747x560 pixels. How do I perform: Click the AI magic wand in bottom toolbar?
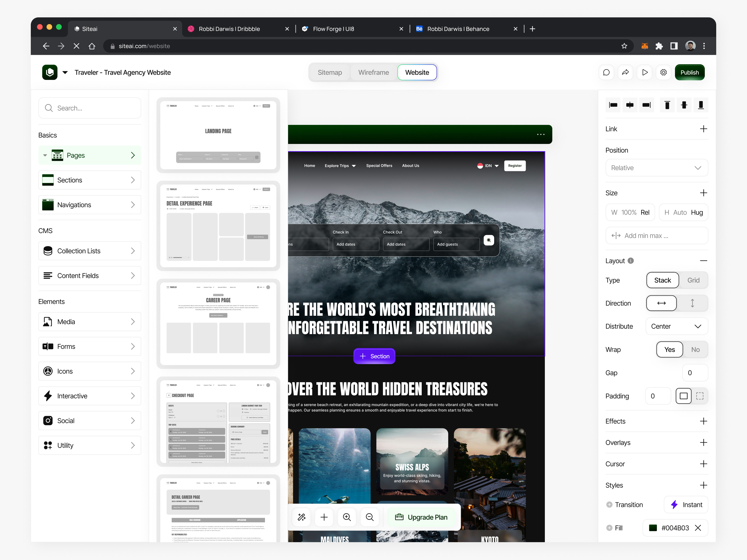pyautogui.click(x=301, y=517)
